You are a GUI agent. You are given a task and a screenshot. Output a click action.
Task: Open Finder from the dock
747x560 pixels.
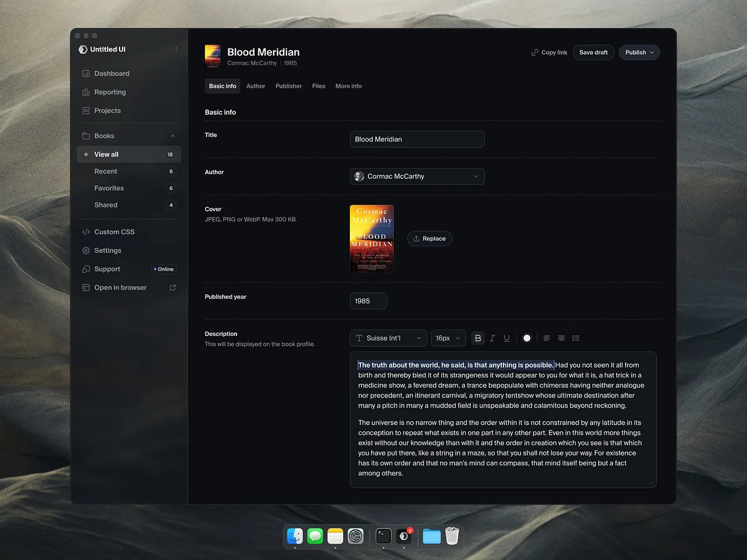(x=295, y=536)
